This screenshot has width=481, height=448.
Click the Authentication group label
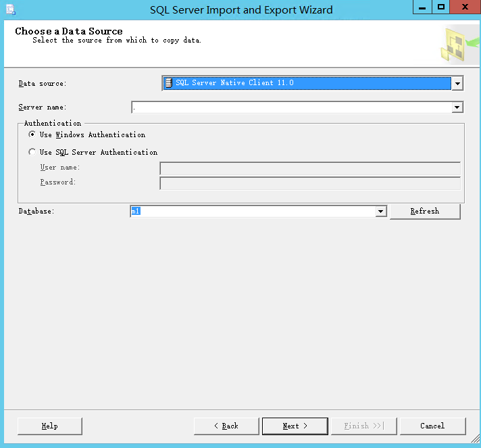pyautogui.click(x=53, y=124)
